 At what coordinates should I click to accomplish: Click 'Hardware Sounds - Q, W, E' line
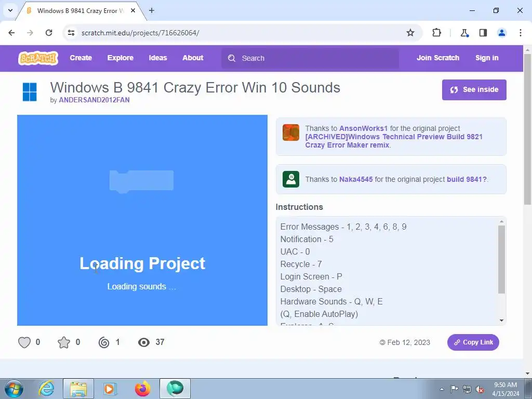click(331, 302)
